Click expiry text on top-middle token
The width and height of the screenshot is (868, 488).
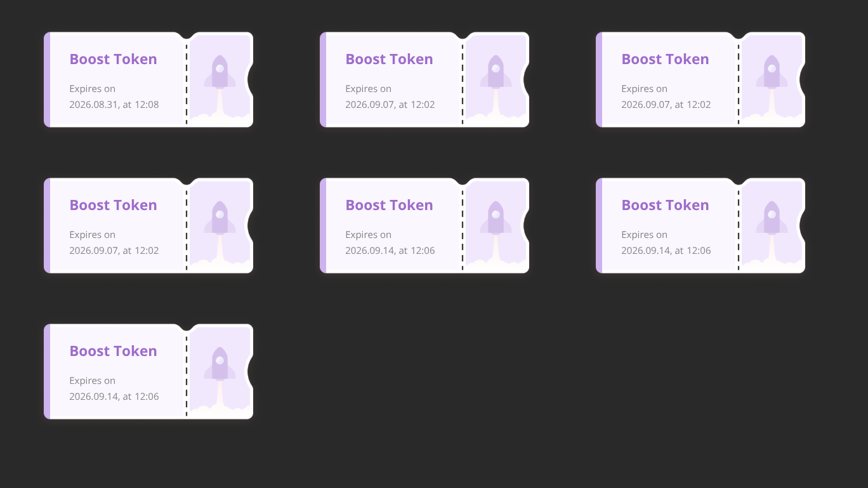(x=390, y=96)
